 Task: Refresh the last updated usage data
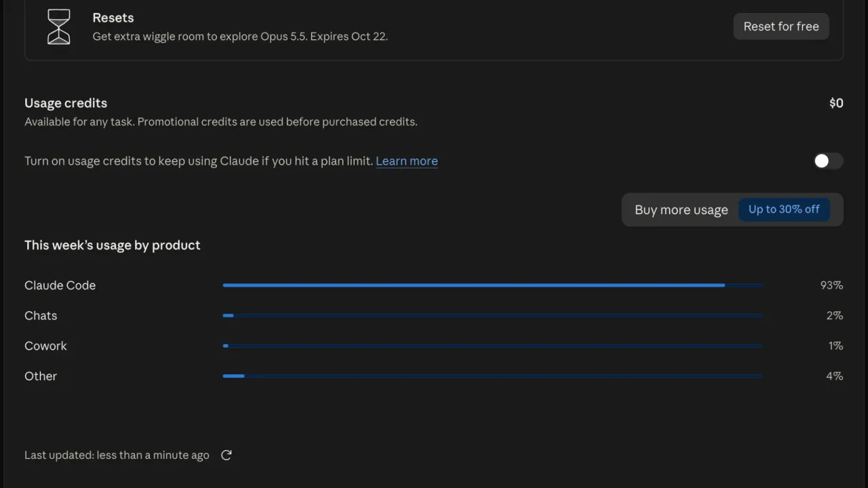point(226,455)
